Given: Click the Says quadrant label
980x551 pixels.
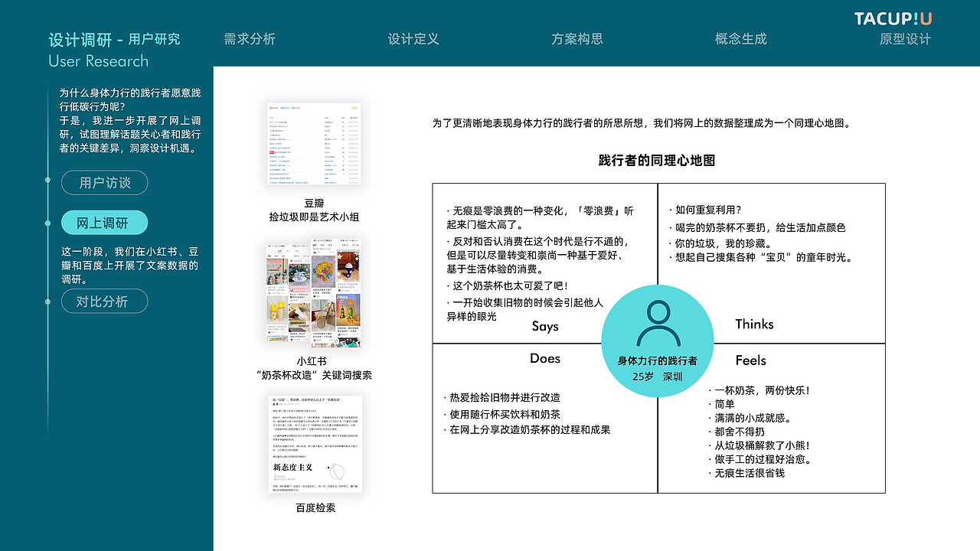Looking at the screenshot, I should tap(545, 326).
